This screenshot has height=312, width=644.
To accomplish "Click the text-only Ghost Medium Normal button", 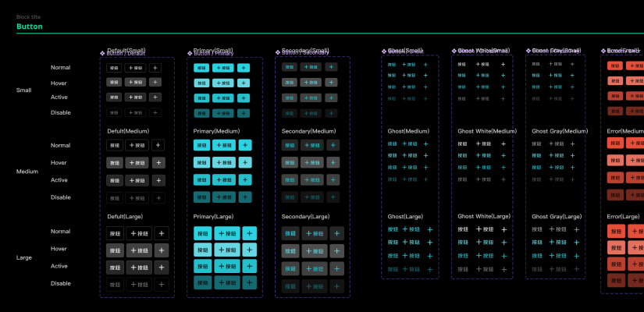I will [392, 144].
